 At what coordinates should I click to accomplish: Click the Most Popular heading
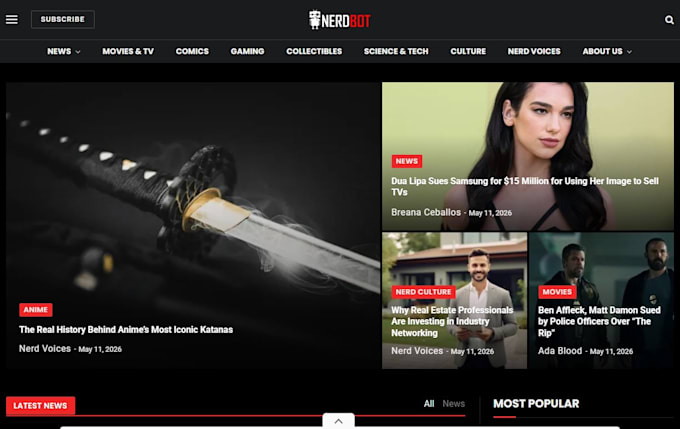[x=536, y=404]
